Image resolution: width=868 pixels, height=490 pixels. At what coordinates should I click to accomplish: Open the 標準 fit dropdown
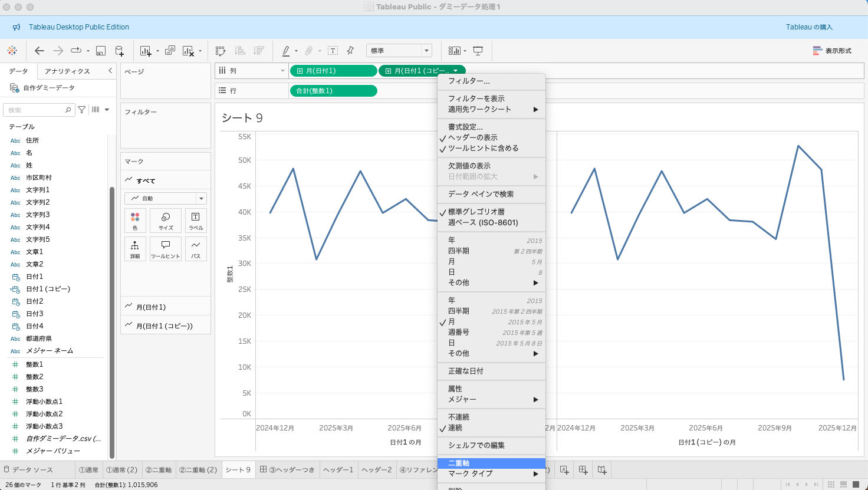pyautogui.click(x=399, y=51)
